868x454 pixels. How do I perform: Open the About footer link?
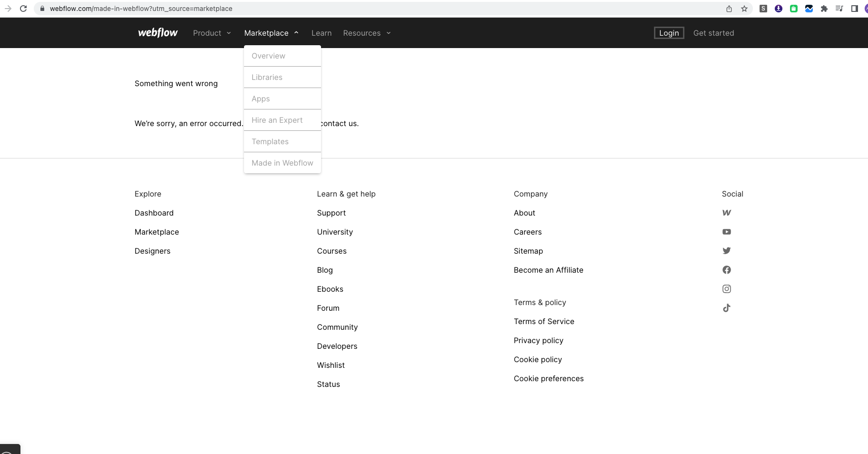[x=525, y=213]
